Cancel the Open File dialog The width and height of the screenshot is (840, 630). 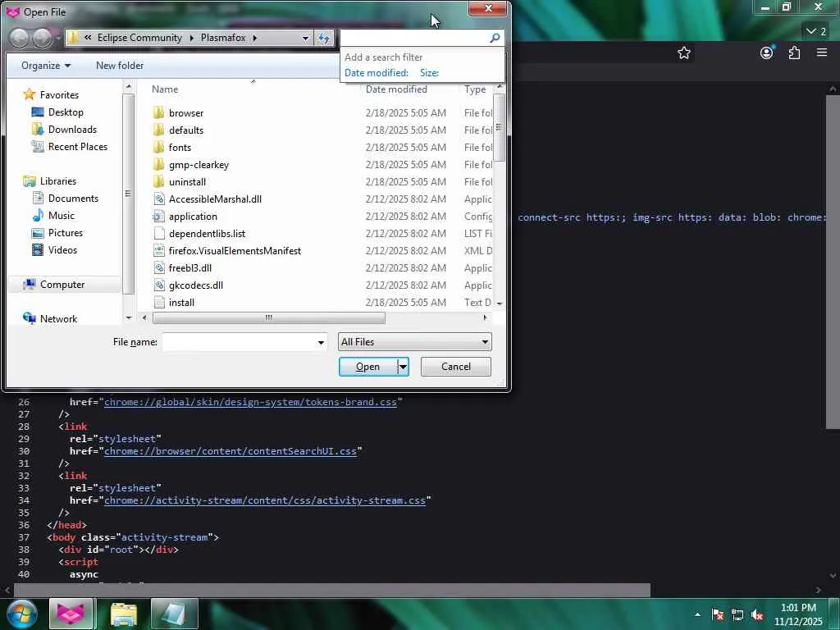455,367
